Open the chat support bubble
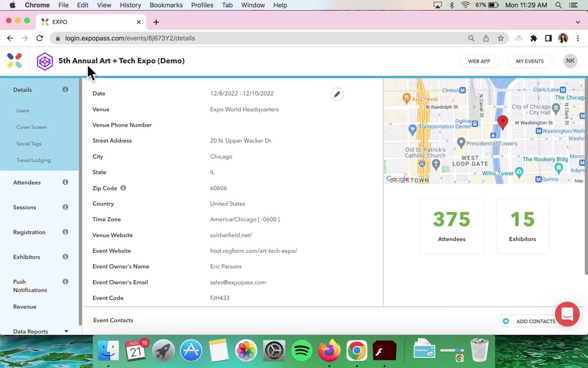Image resolution: width=588 pixels, height=368 pixels. (x=567, y=314)
